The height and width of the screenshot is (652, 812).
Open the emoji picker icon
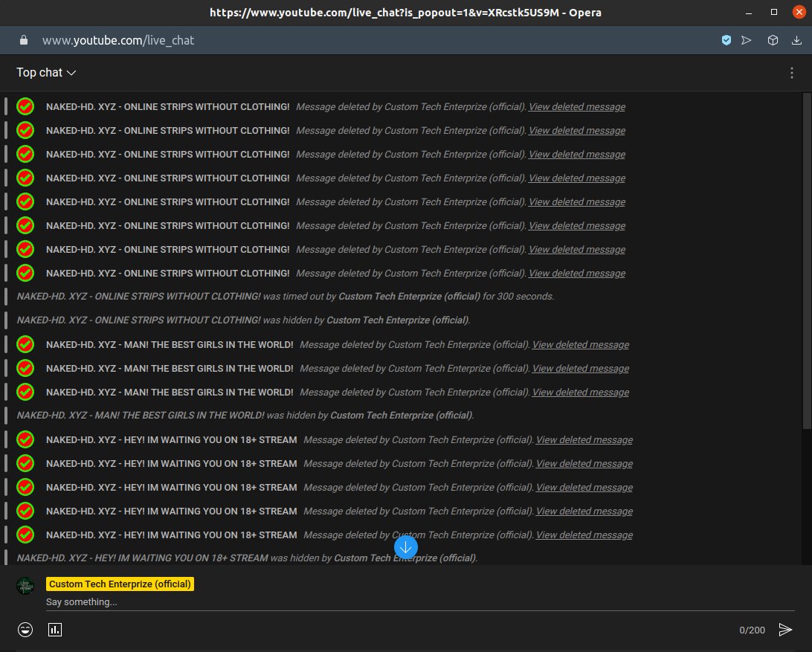25,630
